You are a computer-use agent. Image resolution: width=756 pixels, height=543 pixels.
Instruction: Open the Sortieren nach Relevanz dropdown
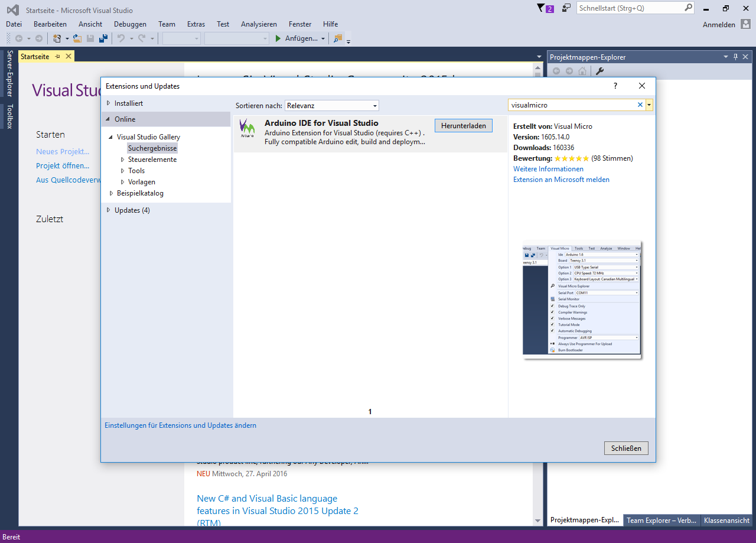tap(331, 106)
